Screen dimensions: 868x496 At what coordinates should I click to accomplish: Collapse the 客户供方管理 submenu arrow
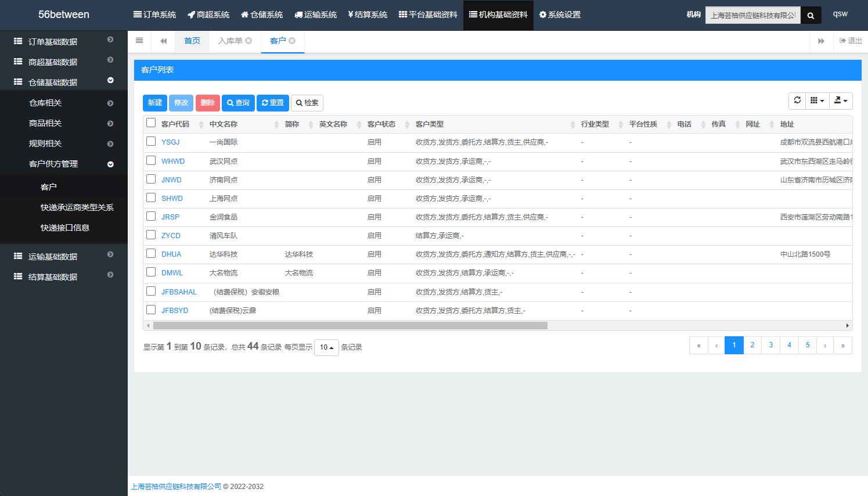[x=110, y=164]
